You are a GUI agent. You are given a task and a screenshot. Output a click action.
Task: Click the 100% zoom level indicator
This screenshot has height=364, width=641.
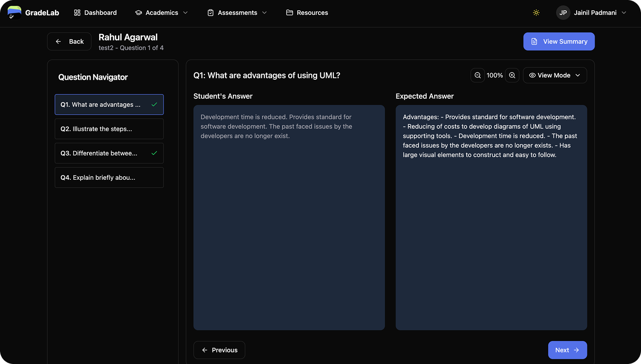(x=495, y=75)
